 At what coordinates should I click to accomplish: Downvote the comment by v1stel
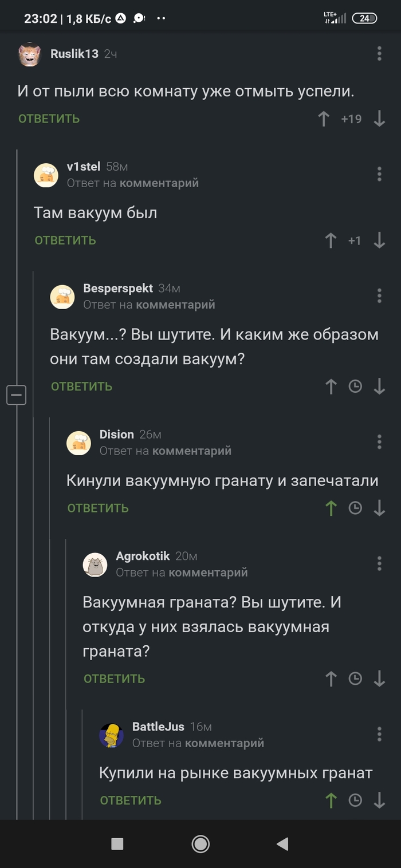click(x=379, y=241)
